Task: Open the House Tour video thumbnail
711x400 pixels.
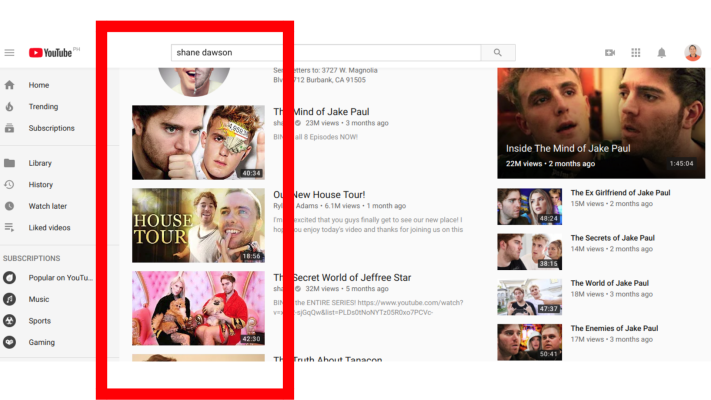Action: pos(198,225)
